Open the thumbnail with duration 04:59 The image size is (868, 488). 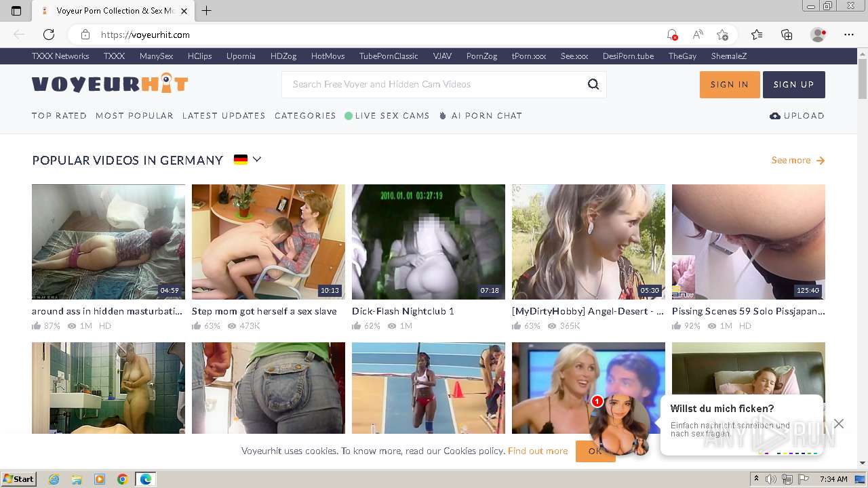click(108, 242)
